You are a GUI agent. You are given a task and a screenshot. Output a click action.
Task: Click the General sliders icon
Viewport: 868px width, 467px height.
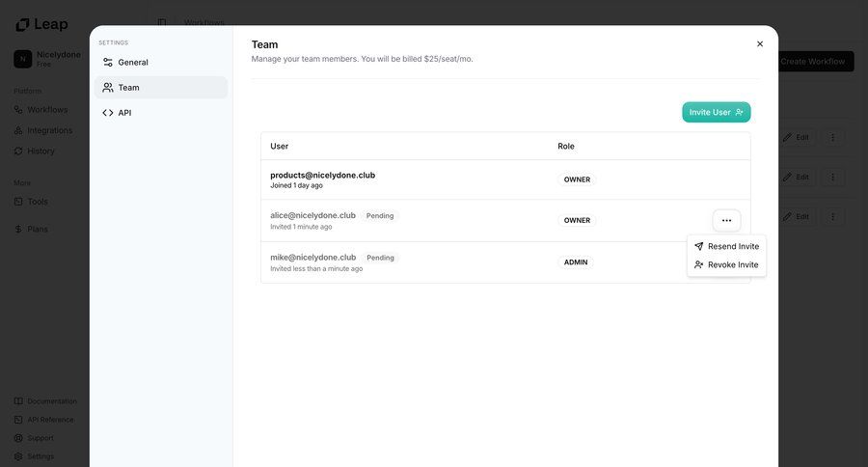pos(108,62)
